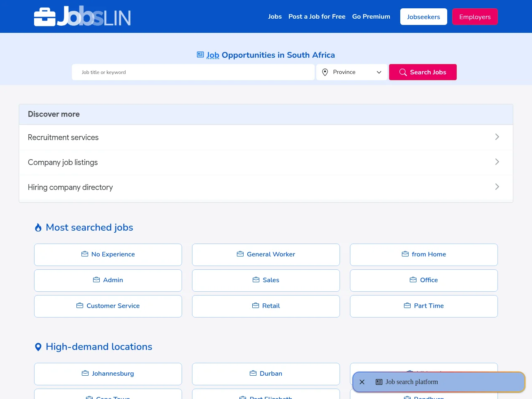This screenshot has height=399, width=532.
Task: Expand the Hiring company directory row chevron
Action: click(497, 187)
